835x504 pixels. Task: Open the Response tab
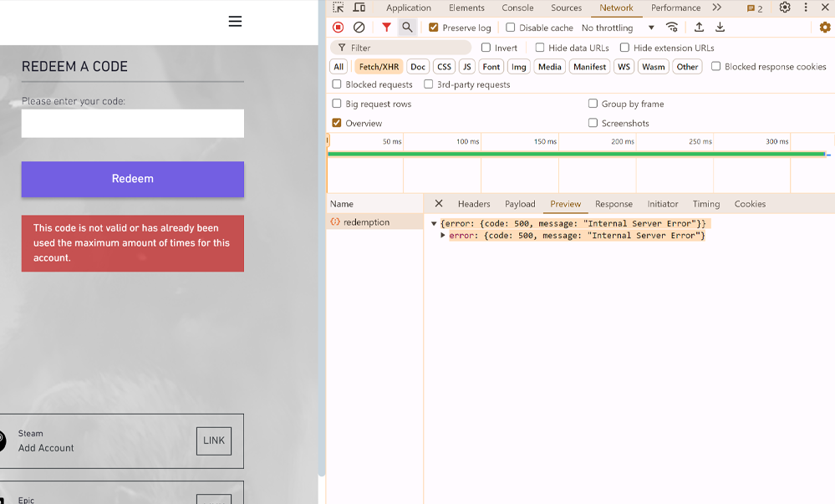click(x=614, y=203)
